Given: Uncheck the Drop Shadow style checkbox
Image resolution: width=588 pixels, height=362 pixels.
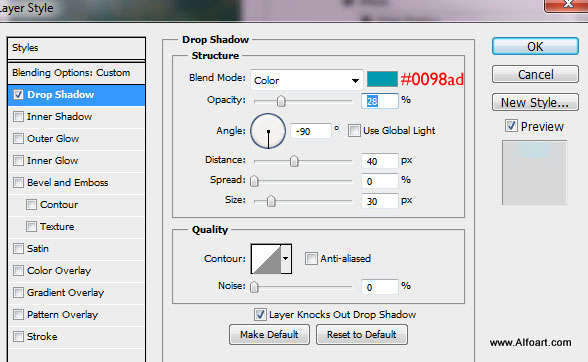Looking at the screenshot, I should [18, 95].
